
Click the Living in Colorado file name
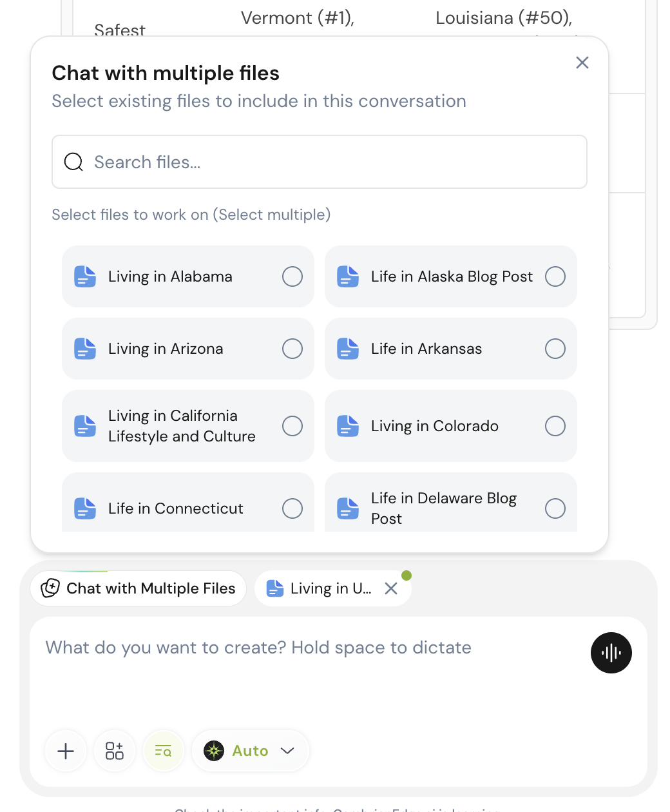pos(435,426)
